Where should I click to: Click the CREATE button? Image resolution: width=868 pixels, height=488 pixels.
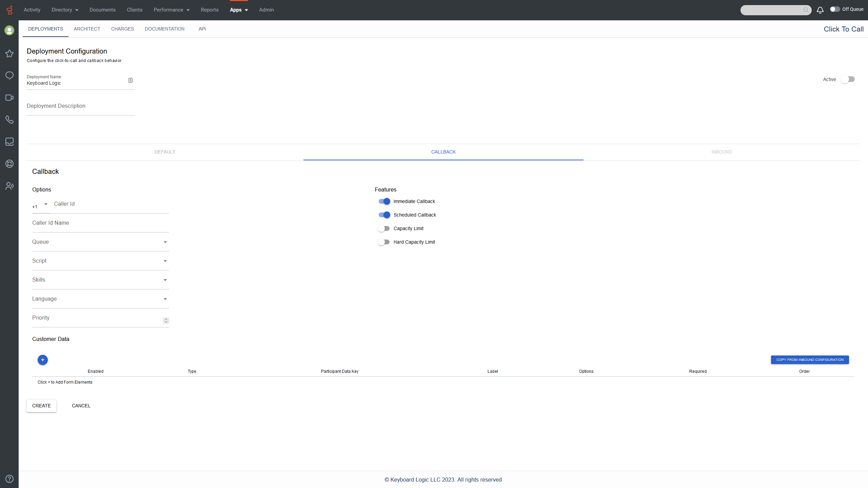click(41, 406)
